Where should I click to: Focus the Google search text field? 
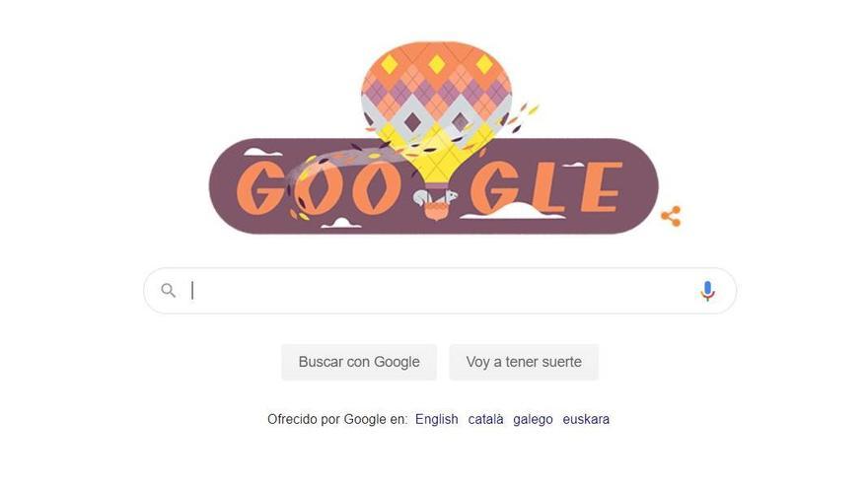(x=440, y=291)
